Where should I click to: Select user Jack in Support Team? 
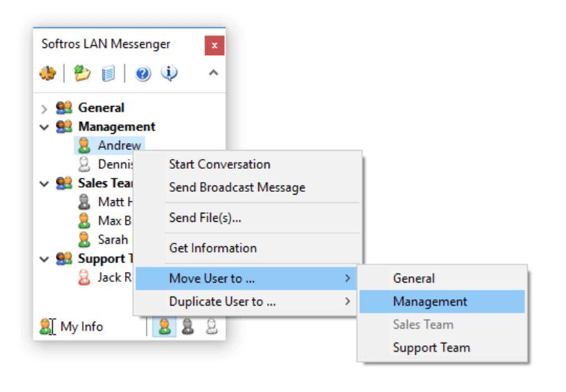(114, 278)
